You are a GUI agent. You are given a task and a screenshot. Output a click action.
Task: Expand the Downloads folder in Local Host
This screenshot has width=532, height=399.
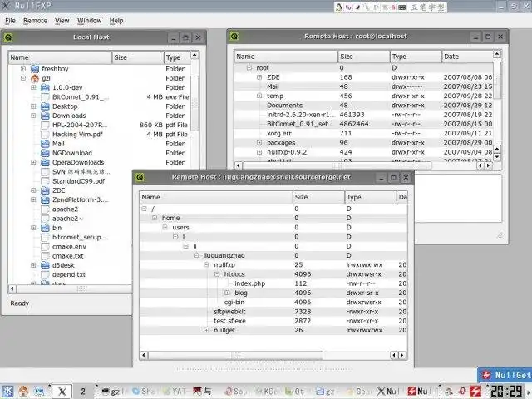[x=33, y=116]
